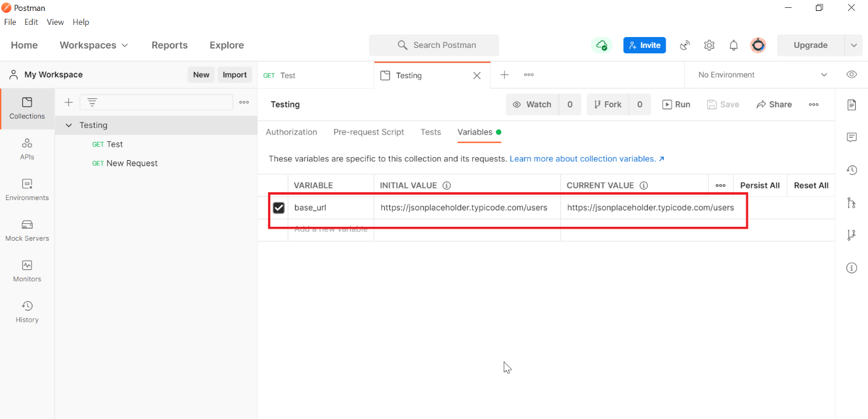Uncheck the base_url variable checkbox
This screenshot has width=868, height=419.
278,207
